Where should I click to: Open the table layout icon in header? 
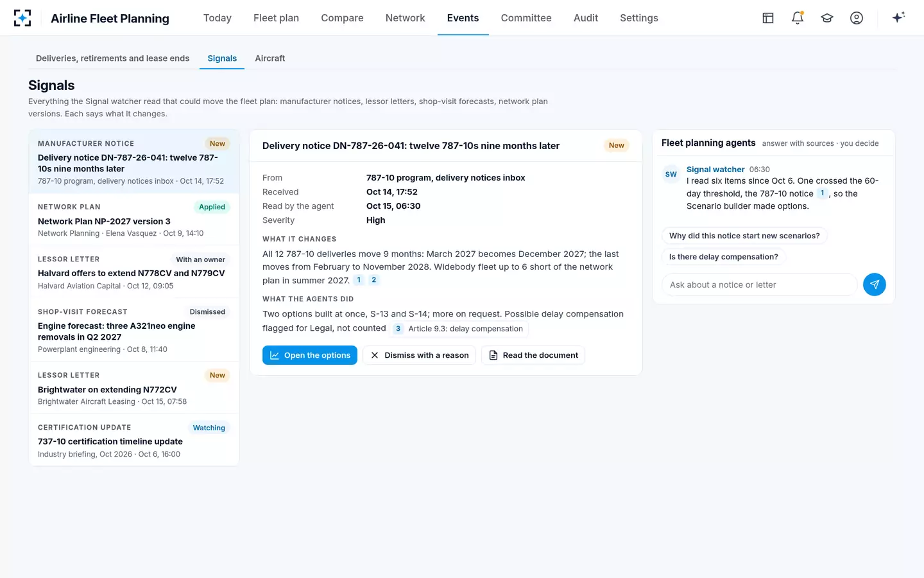768,18
